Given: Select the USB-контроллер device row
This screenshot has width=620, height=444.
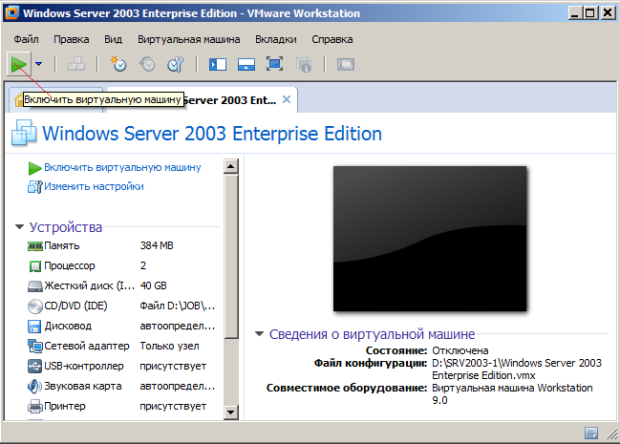Looking at the screenshot, I should click(x=121, y=366).
